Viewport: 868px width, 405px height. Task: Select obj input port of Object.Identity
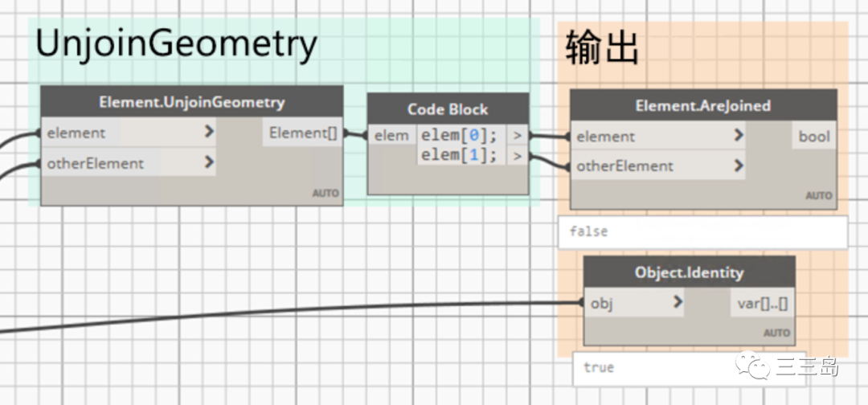pos(634,303)
